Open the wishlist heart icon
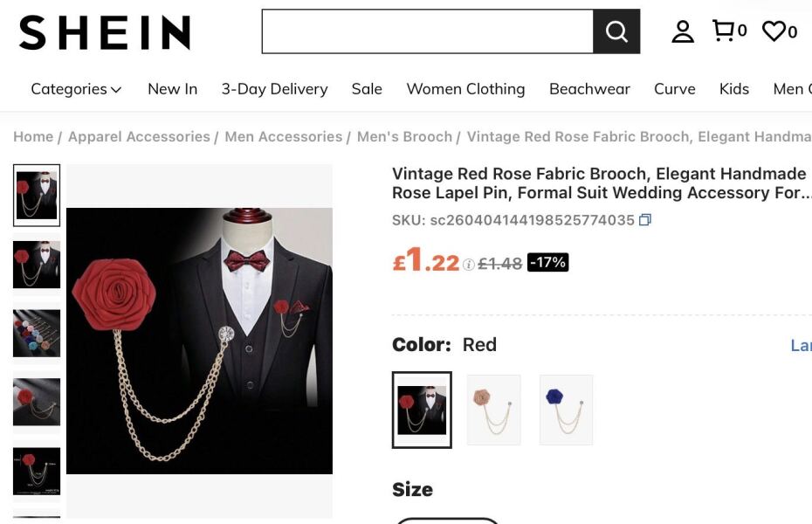The width and height of the screenshot is (812, 524). click(774, 31)
